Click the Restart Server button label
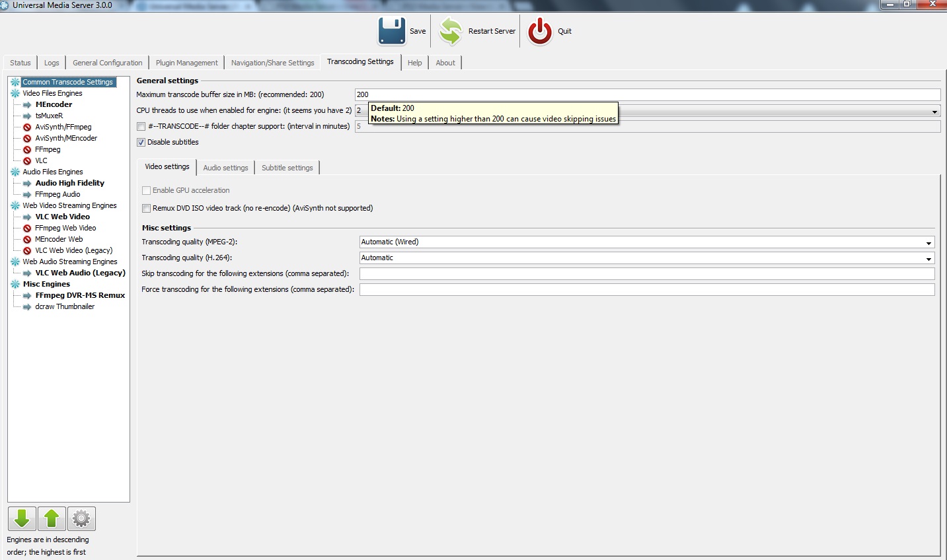Image resolution: width=947 pixels, height=560 pixels. coord(492,31)
